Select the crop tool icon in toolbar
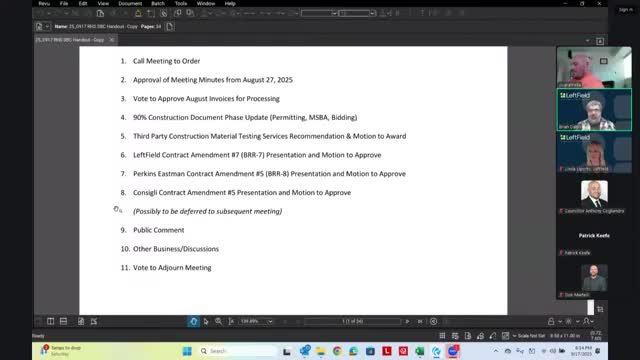This screenshot has height=360, width=640. coord(151,13)
